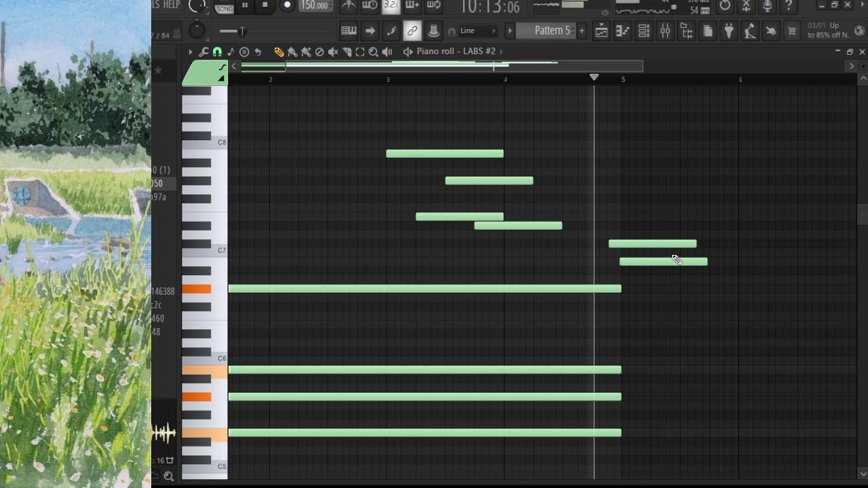Click the HELP menu
This screenshot has height=488, width=868.
tap(172, 5)
